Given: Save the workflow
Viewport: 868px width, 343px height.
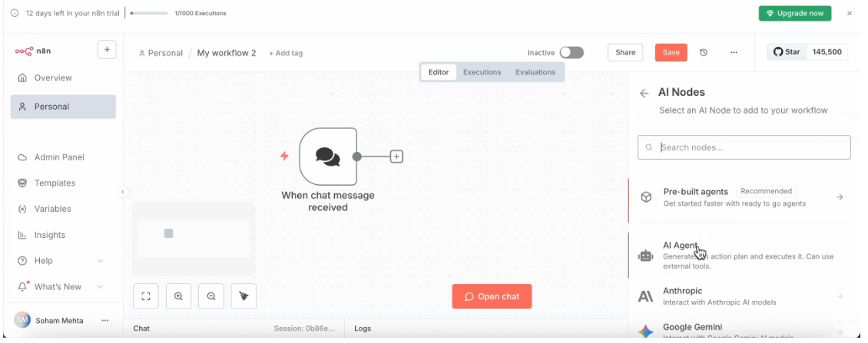Looking at the screenshot, I should click(671, 52).
